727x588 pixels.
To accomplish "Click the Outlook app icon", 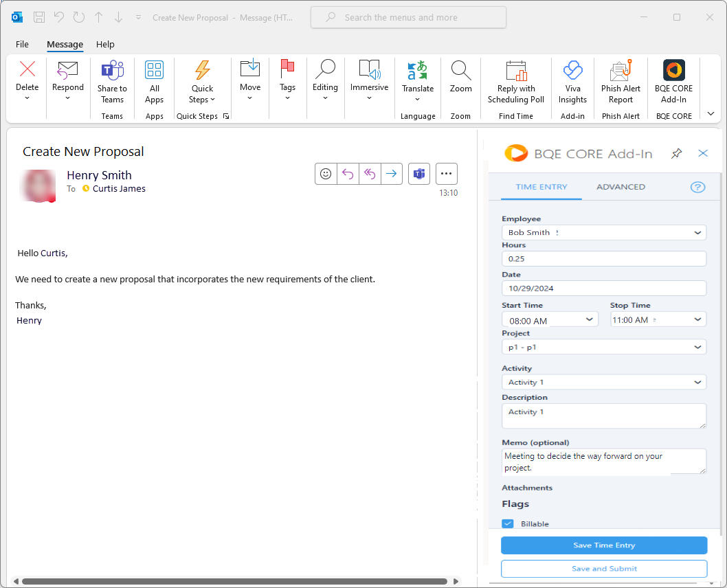I will [x=17, y=18].
